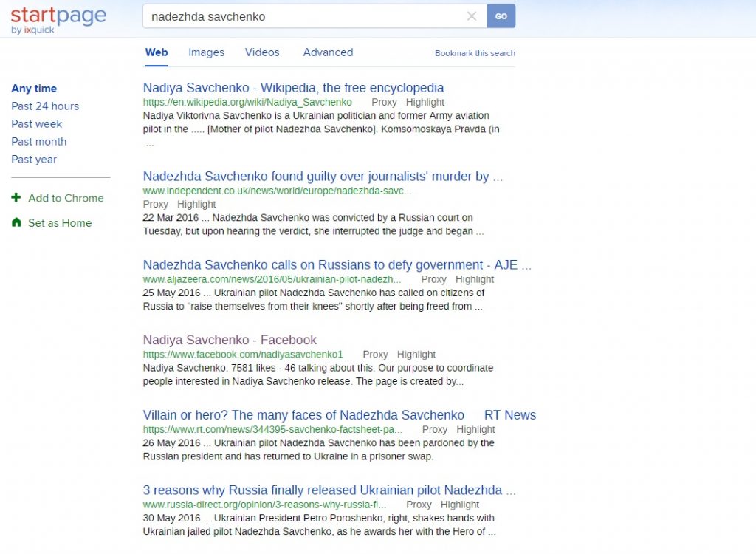Filter results to Past month
This screenshot has width=756, height=554.
39,142
